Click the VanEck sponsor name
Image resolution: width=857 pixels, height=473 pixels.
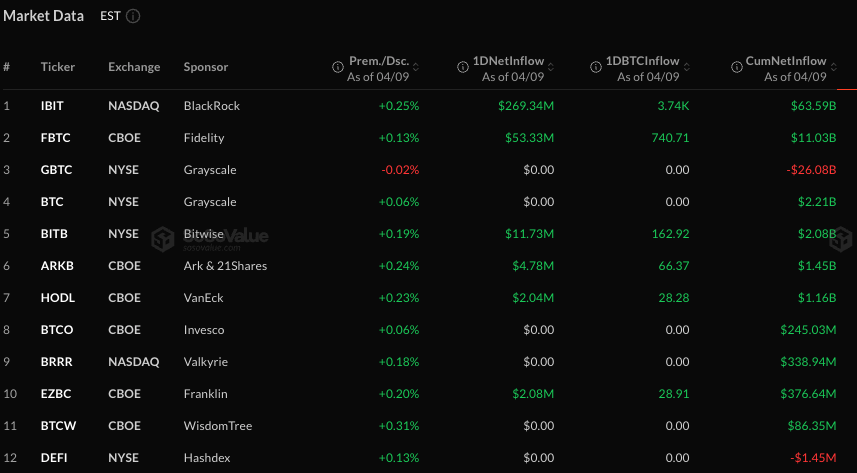(203, 297)
